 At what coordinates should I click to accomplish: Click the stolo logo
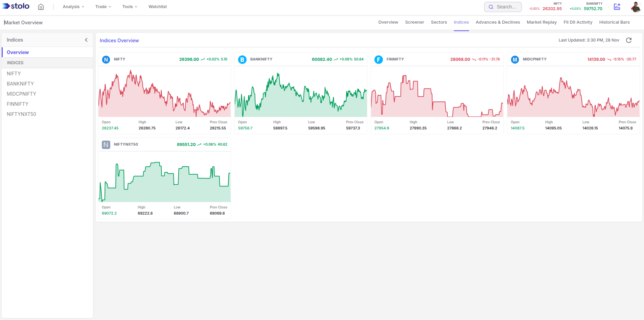point(16,6)
